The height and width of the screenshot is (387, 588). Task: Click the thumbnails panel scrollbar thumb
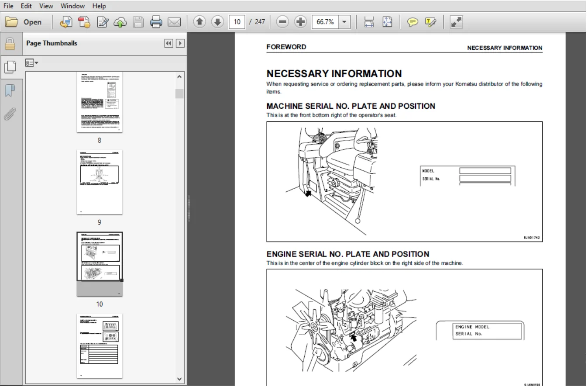point(179,94)
